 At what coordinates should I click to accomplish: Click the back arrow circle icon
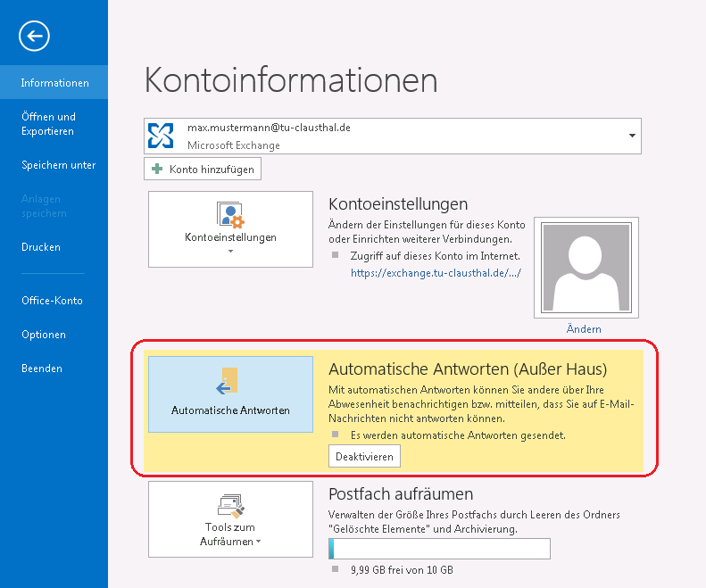[x=34, y=36]
